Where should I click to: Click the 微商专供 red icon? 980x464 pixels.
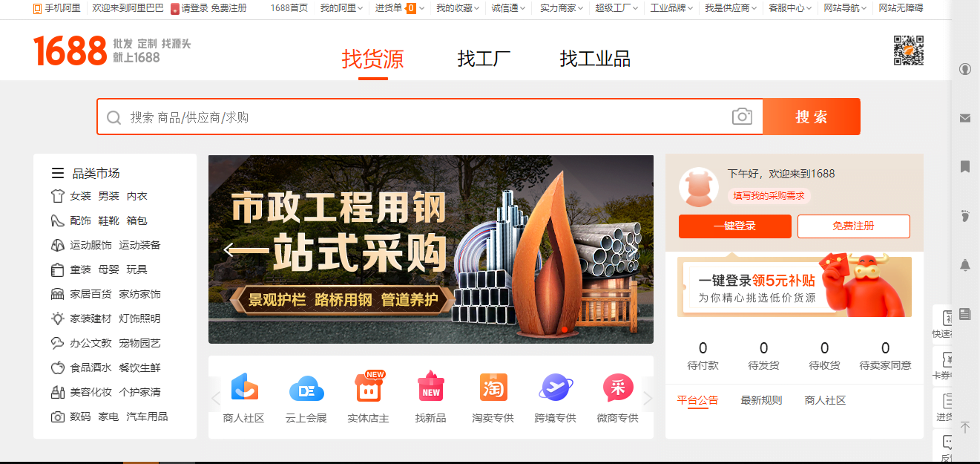pyautogui.click(x=618, y=388)
